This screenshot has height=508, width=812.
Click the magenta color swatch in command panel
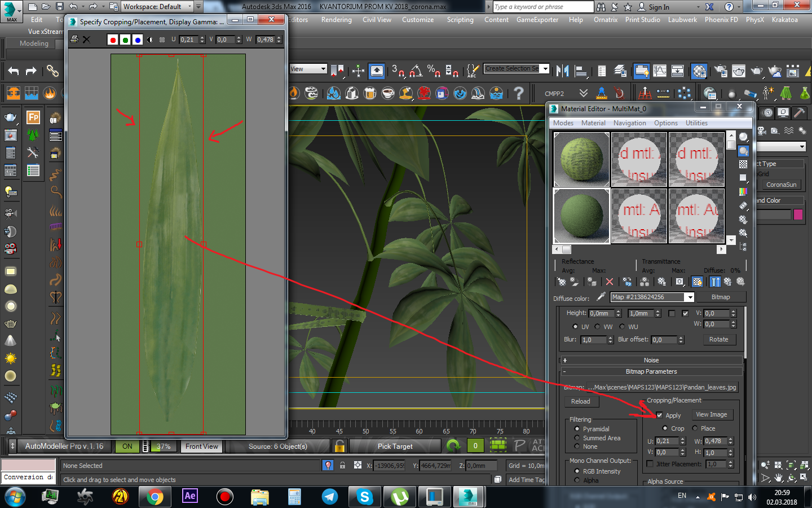click(798, 214)
